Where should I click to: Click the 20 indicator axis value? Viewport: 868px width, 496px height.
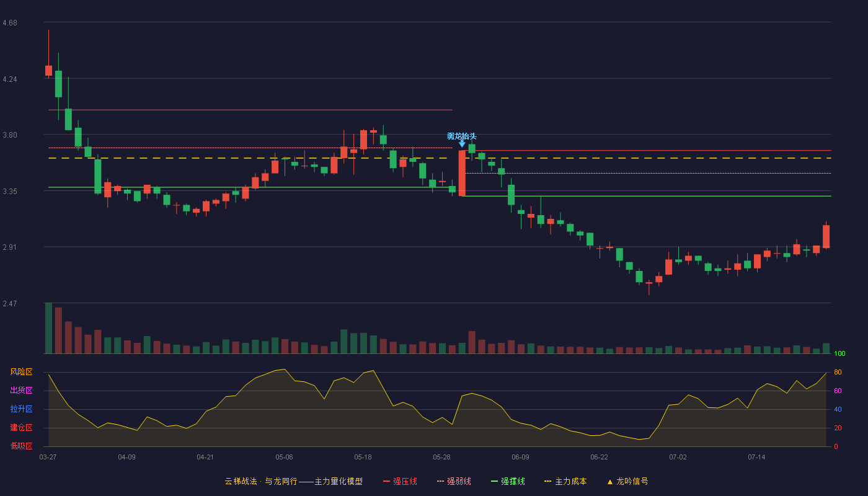[838, 428]
